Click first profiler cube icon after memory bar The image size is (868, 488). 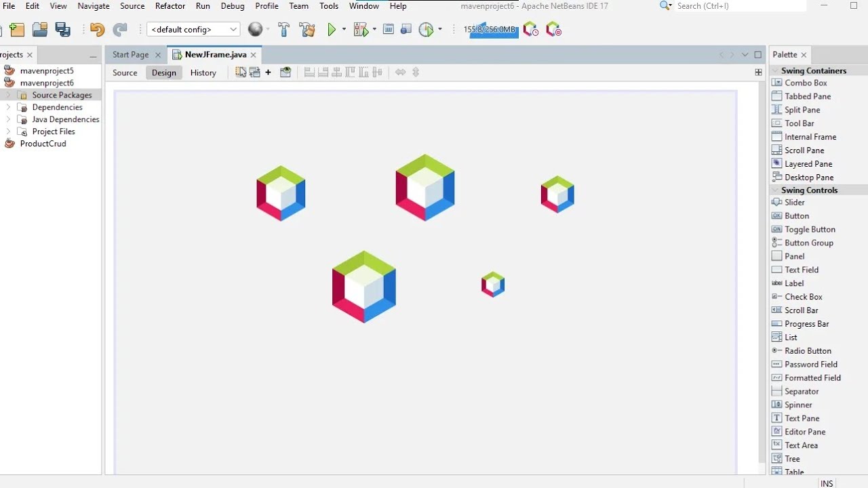pos(530,30)
